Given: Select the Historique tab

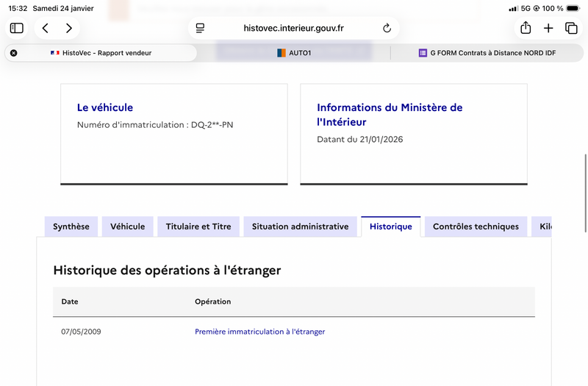Looking at the screenshot, I should click(x=391, y=226).
